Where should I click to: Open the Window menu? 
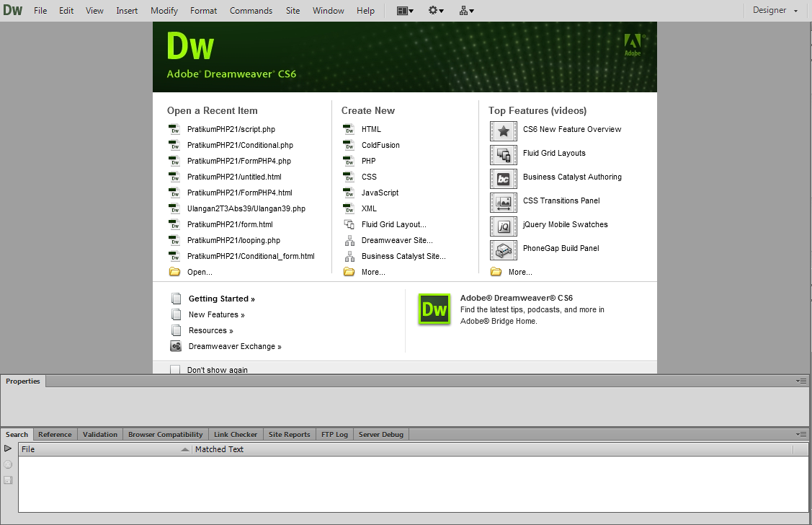pos(329,10)
